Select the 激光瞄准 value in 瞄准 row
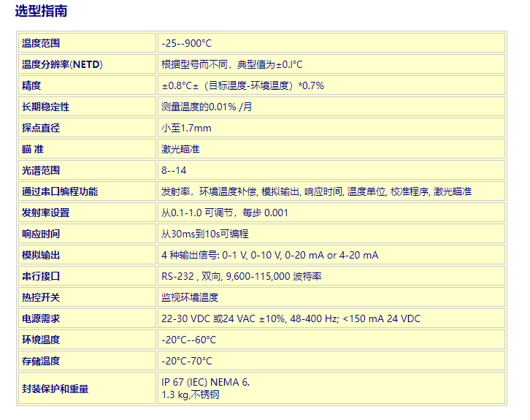This screenshot has width=530, height=420. tap(180, 149)
